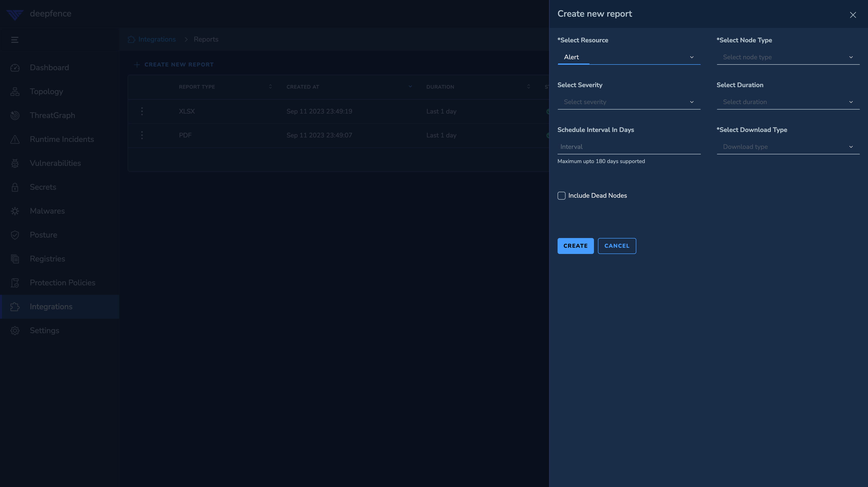
Task: Open the PDF row three-dot menu
Action: click(142, 135)
